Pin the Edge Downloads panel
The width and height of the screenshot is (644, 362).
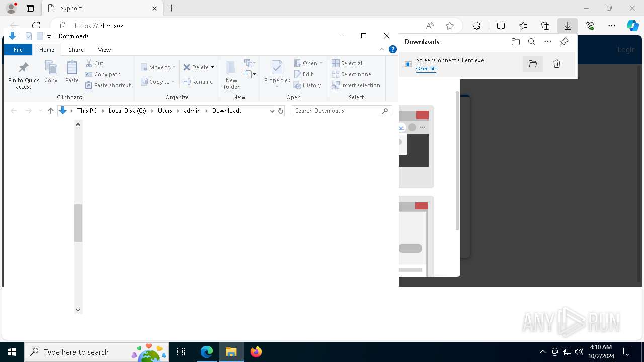pyautogui.click(x=564, y=42)
